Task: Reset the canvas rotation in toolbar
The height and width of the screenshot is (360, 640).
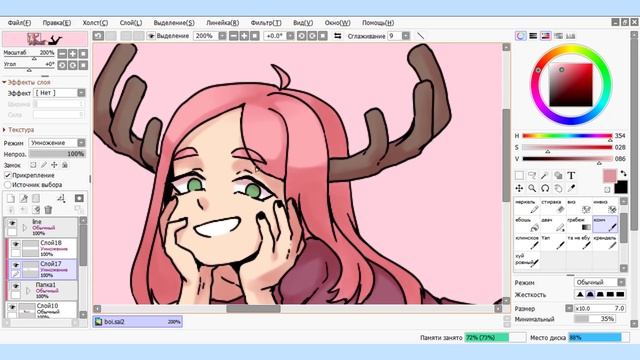Action: click(x=322, y=36)
